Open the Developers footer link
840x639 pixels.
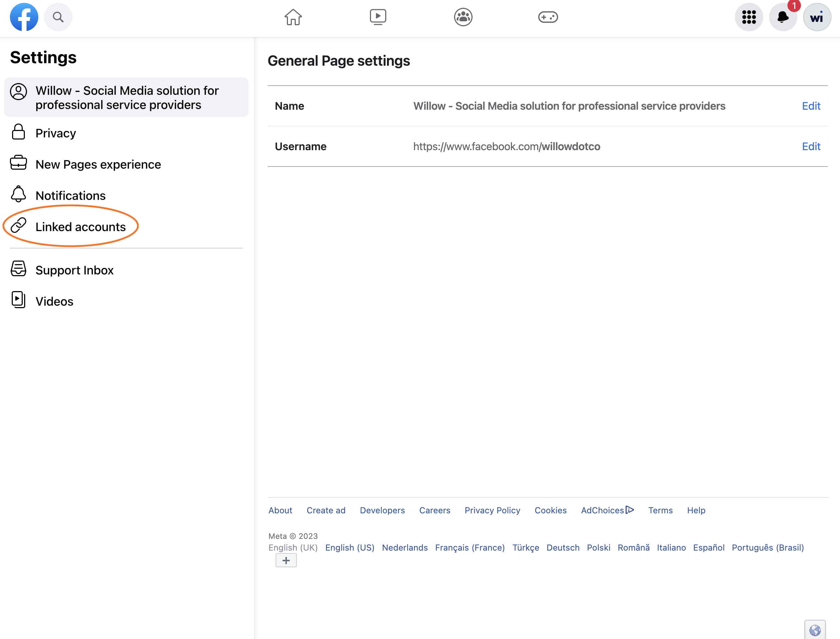coord(382,510)
